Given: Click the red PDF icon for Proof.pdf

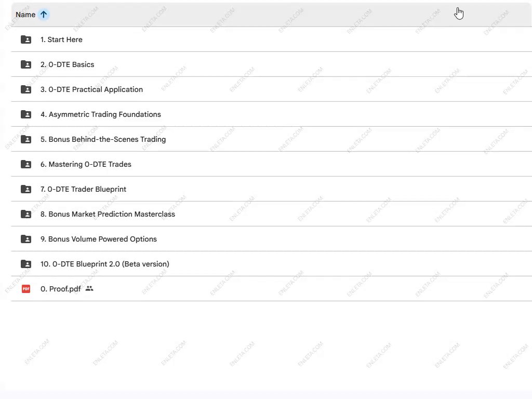Looking at the screenshot, I should tap(26, 289).
